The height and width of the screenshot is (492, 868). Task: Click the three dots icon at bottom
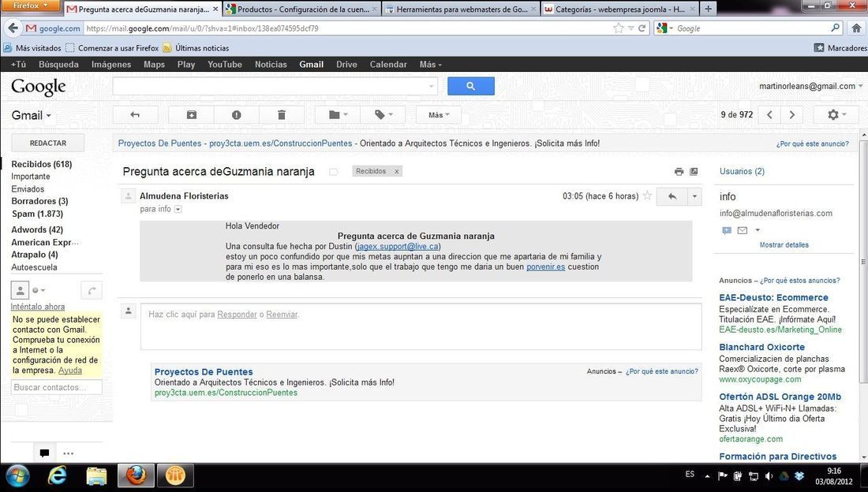pos(68,453)
